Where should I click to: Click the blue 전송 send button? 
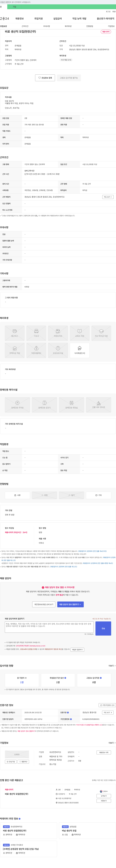pos(103,628)
